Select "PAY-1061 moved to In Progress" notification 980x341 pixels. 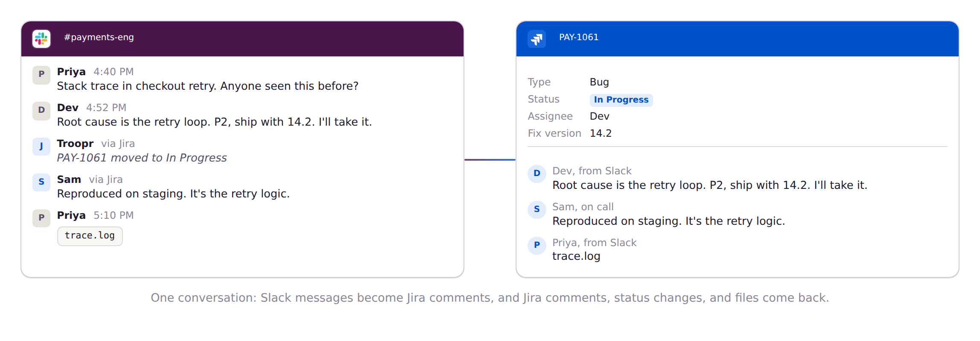[142, 158]
